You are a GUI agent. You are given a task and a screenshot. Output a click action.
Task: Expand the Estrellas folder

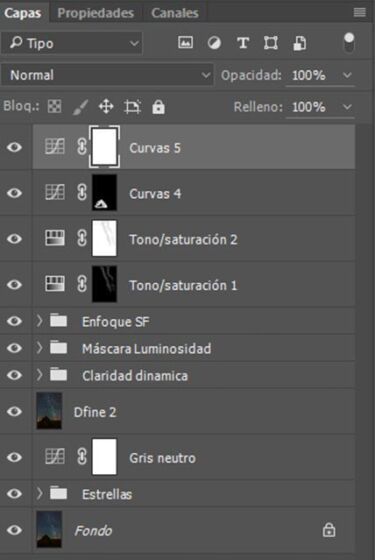pyautogui.click(x=39, y=494)
